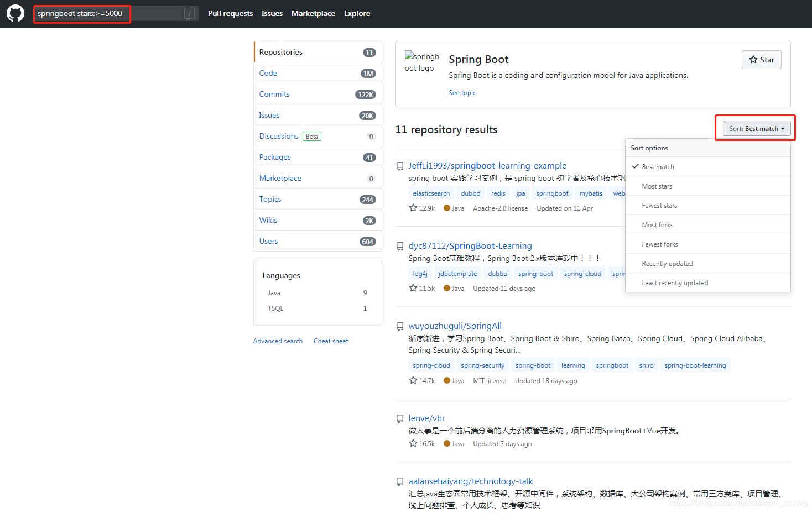Click the star icon next to 12.9k
Viewport: 812px width, 513px height.
coord(413,208)
